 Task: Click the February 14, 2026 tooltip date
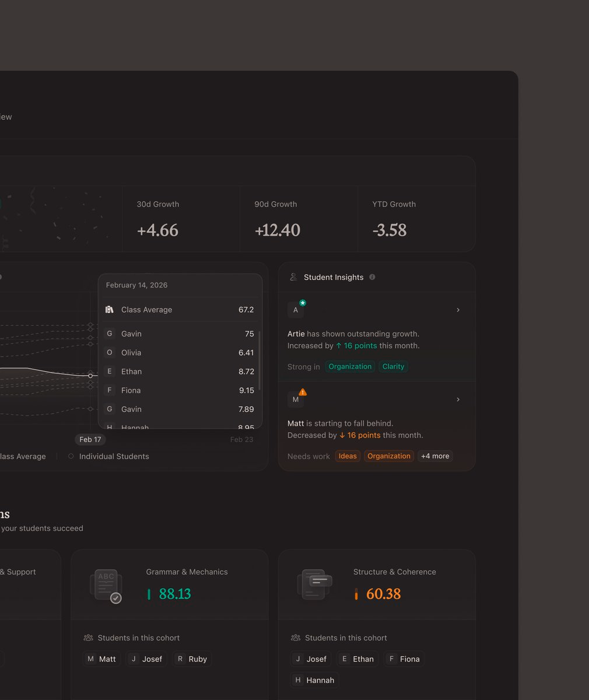pyautogui.click(x=136, y=285)
